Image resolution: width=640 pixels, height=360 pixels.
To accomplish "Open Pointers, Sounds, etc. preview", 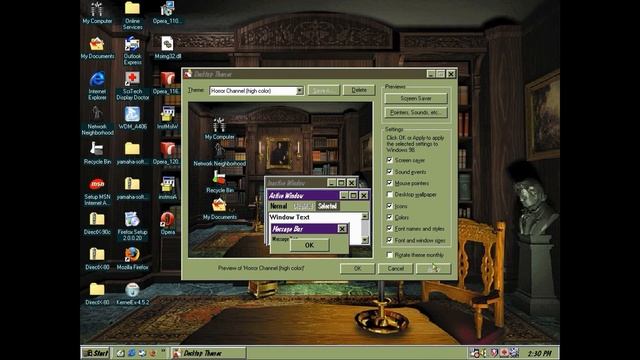I will tap(416, 113).
